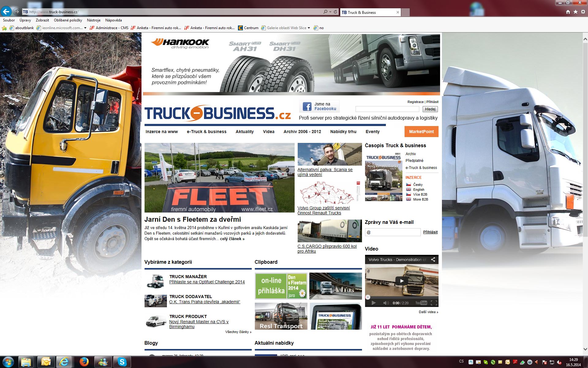Image resolution: width=588 pixels, height=368 pixels.
Task: Click the site search input field
Action: coord(387,109)
